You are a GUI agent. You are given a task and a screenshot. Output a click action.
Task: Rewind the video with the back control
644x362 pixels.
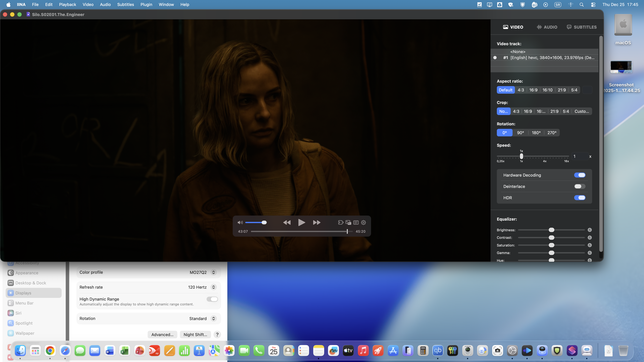coord(287,222)
